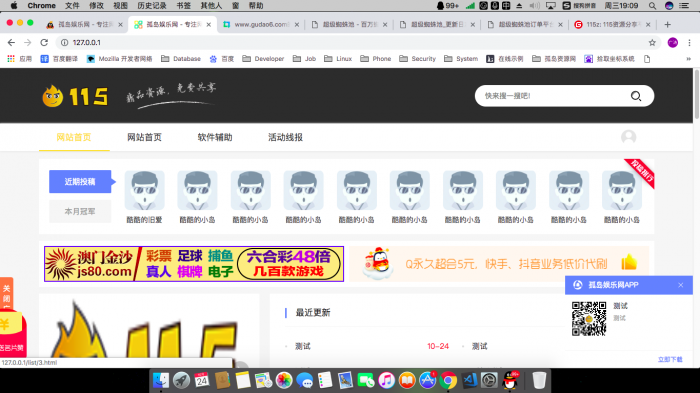Viewport: 700px width, 393px height.
Task: Close the 孤岛娱乐网APP popup
Action: coord(680,285)
